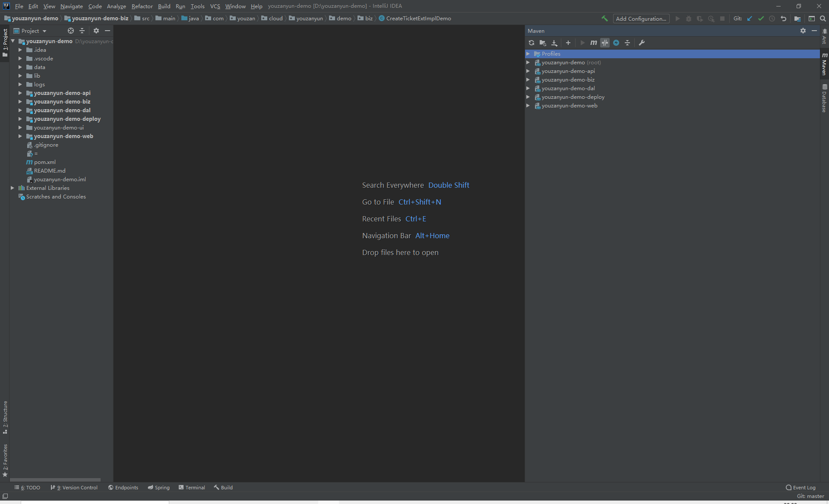
Task: Open the Event Log
Action: [x=801, y=488]
